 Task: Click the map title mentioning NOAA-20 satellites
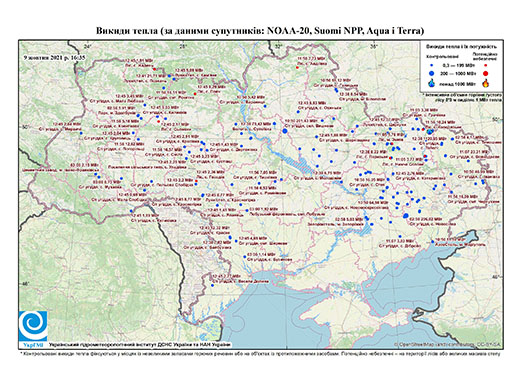[260, 31]
